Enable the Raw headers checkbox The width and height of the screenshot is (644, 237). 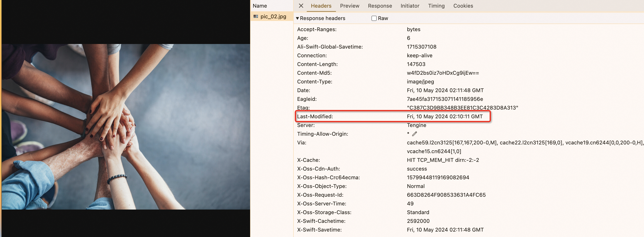(374, 18)
